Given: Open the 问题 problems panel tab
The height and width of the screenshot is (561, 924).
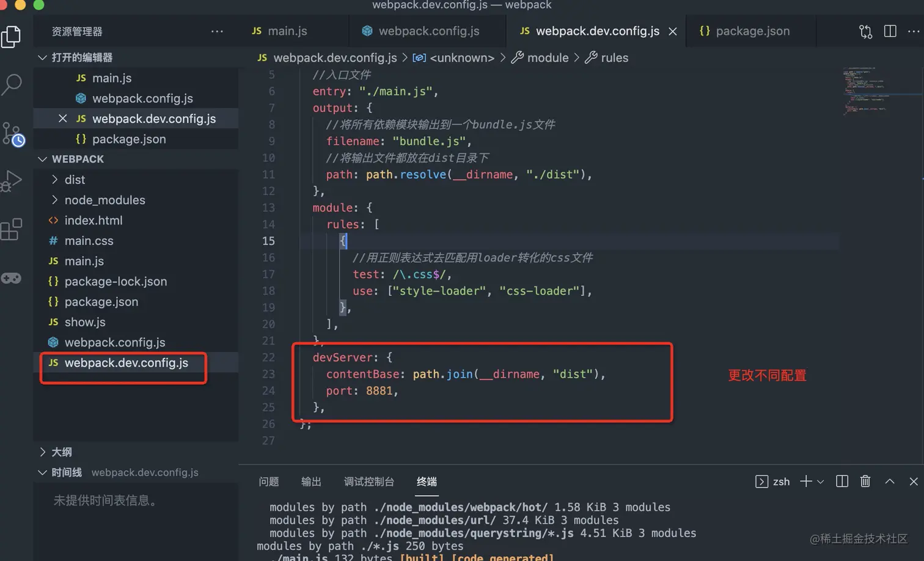Looking at the screenshot, I should [x=269, y=482].
